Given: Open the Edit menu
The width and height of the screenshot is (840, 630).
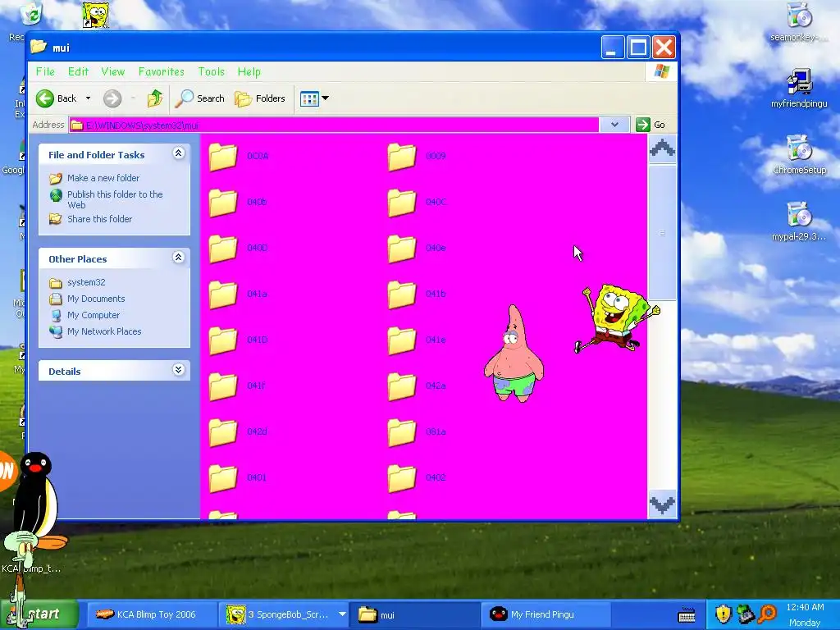Looking at the screenshot, I should (x=78, y=72).
